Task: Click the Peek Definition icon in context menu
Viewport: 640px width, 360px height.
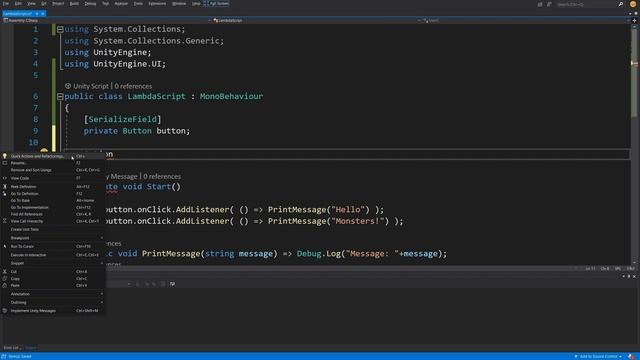Action: click(x=4, y=187)
